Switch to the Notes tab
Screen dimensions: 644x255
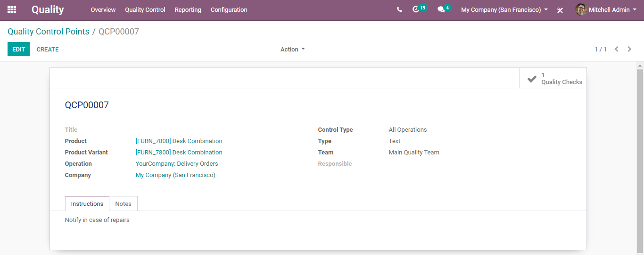[x=123, y=204]
